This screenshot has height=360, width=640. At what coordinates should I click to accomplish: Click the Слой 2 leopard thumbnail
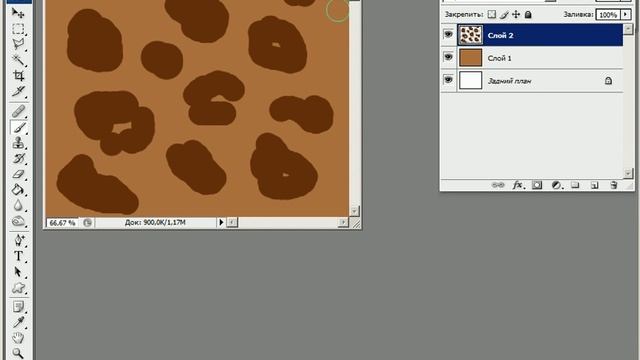coord(470,35)
